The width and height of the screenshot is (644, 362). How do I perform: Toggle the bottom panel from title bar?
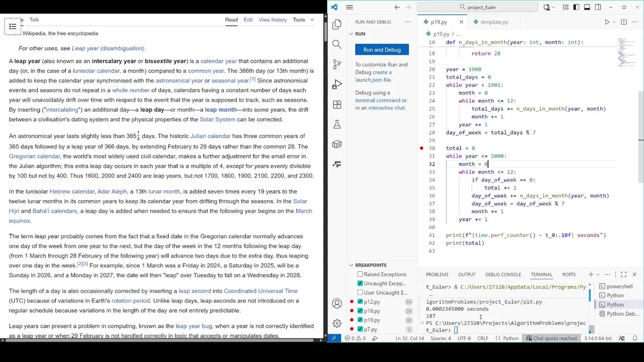[587, 7]
